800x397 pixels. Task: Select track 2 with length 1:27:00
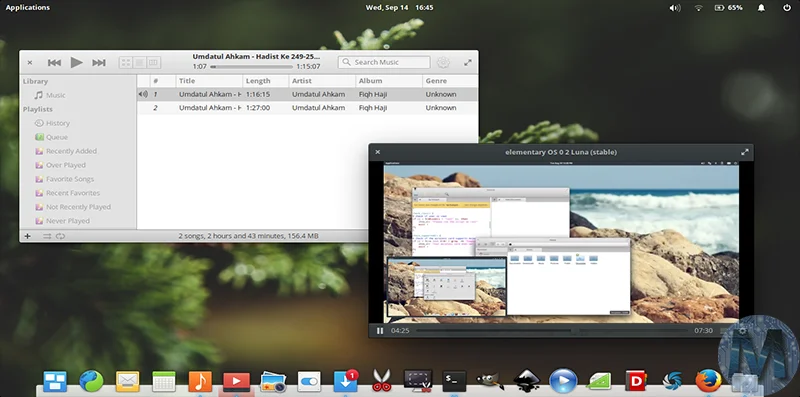pos(307,108)
